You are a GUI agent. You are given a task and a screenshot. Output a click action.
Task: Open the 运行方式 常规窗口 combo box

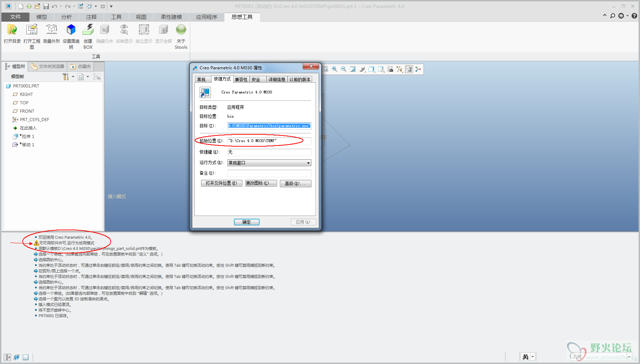269,163
